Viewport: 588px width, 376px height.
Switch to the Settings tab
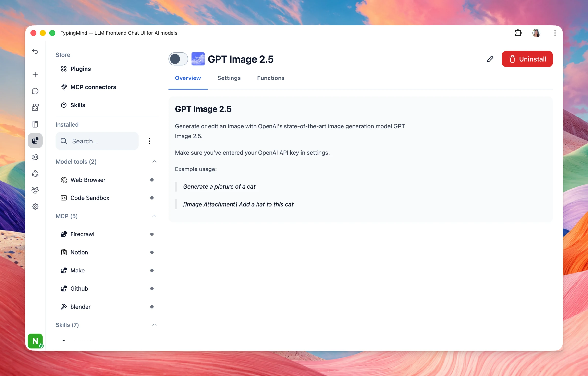click(229, 78)
